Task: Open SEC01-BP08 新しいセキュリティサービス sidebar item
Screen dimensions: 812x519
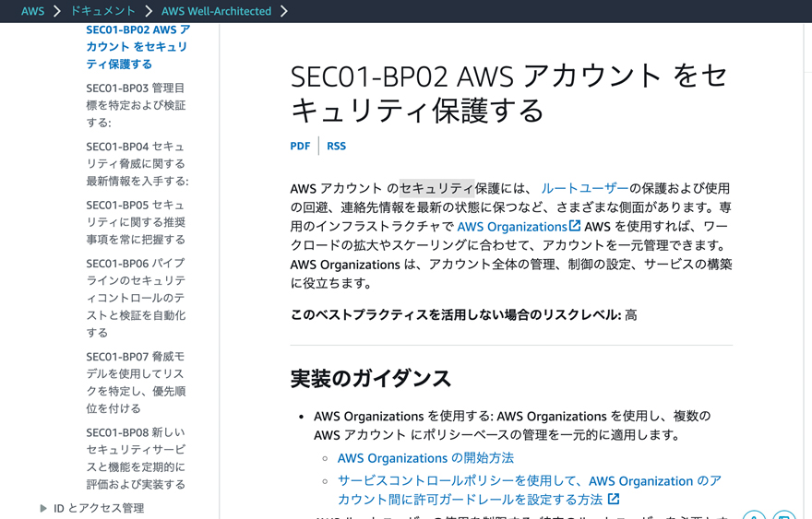Action: 136,458
